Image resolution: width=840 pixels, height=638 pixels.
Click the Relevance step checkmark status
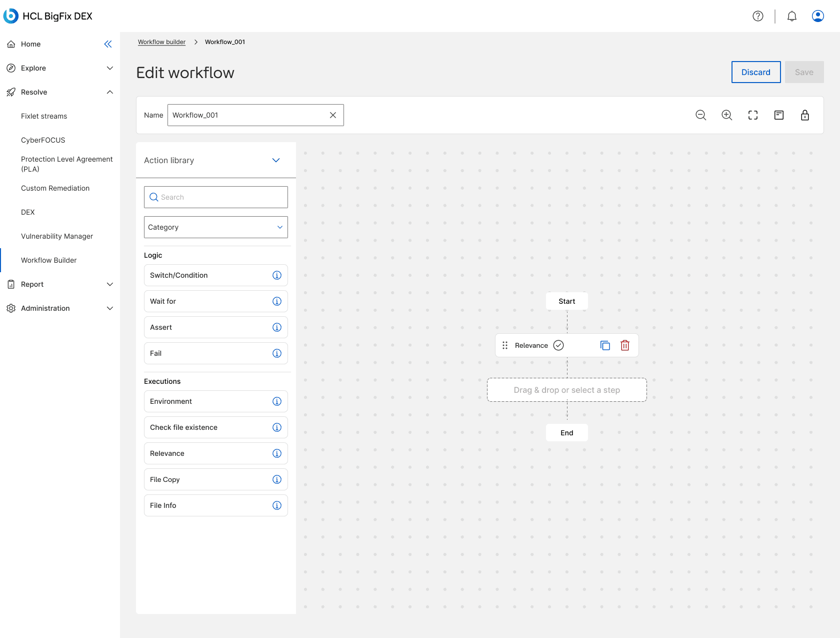[x=558, y=345]
